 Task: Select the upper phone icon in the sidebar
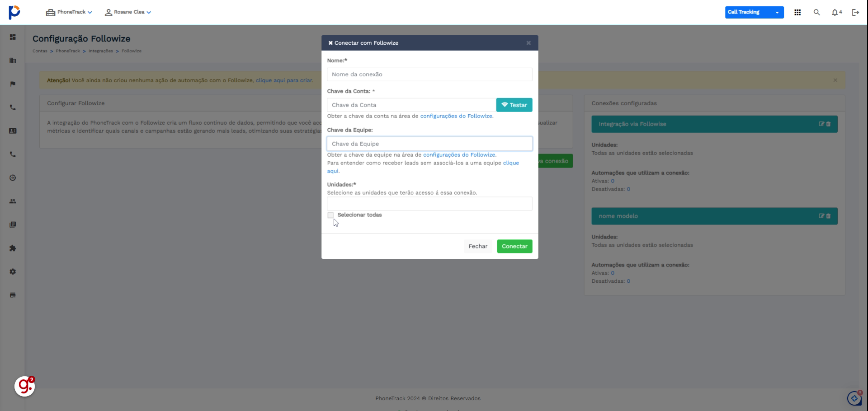coord(13,107)
